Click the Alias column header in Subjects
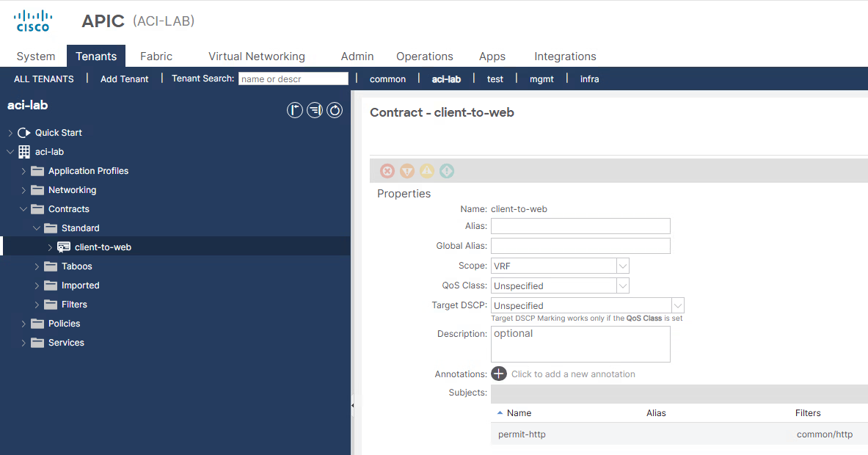 click(656, 413)
